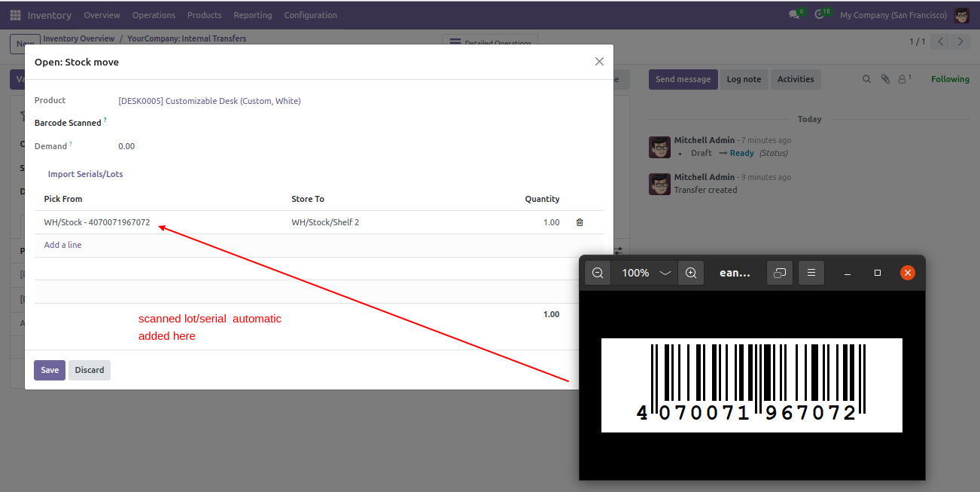Open My Company (San Francisco) switcher
The width and height of the screenshot is (980, 492).
tap(893, 15)
